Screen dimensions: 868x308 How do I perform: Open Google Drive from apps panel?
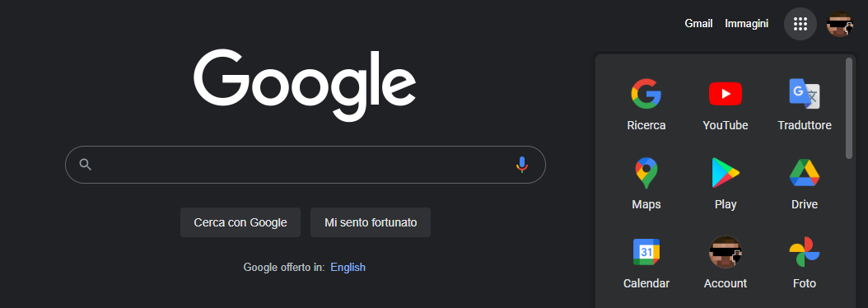805,184
